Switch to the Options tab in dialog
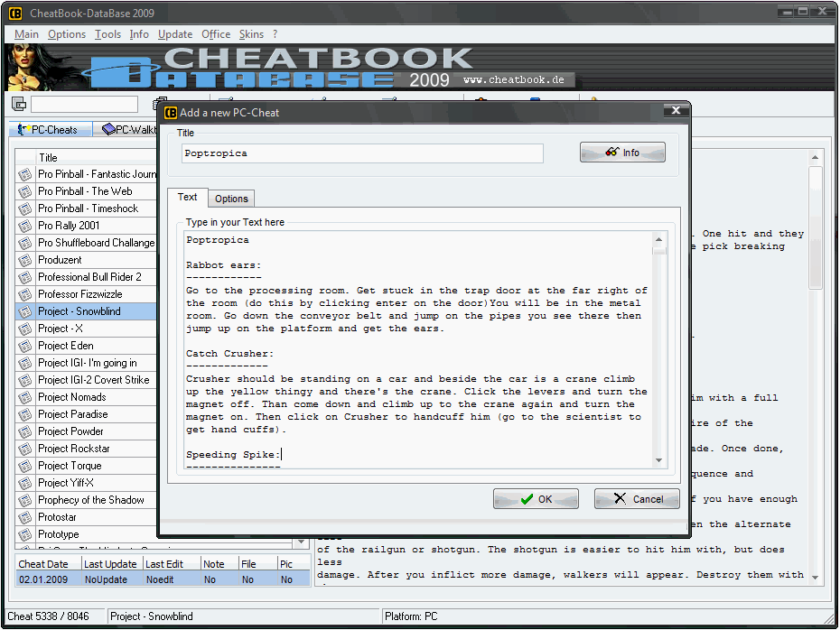The width and height of the screenshot is (840, 630). click(231, 199)
